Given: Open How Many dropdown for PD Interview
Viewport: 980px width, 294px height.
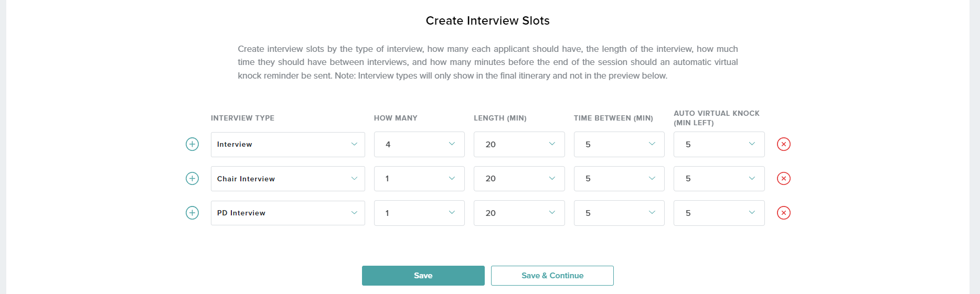Looking at the screenshot, I should click(419, 213).
